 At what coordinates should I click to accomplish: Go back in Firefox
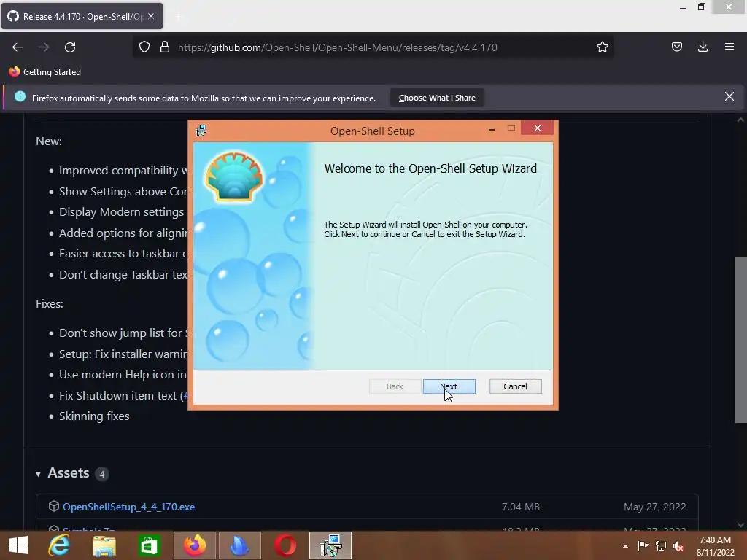pyautogui.click(x=18, y=47)
